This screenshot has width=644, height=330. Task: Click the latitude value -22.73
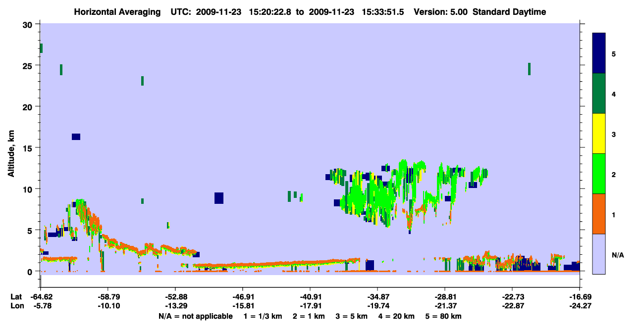[x=512, y=297]
